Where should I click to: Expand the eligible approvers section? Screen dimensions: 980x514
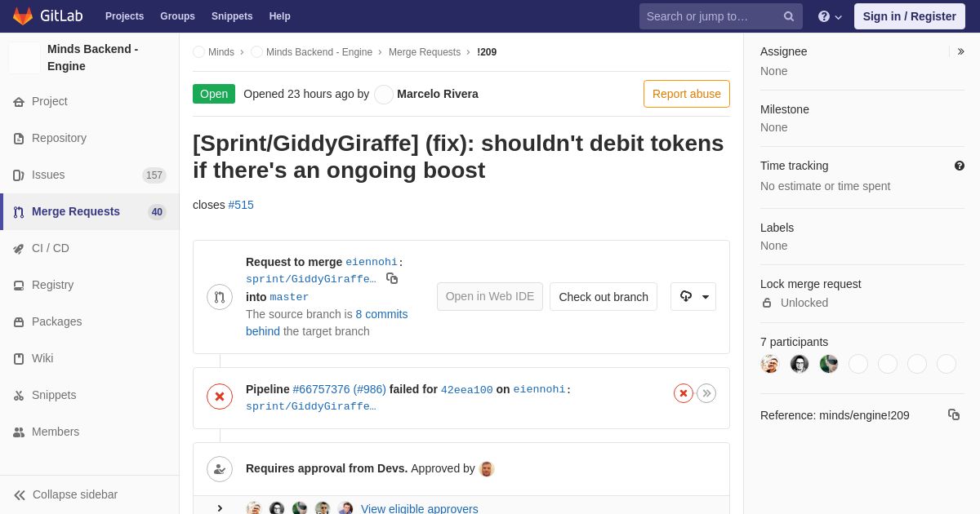(220, 508)
